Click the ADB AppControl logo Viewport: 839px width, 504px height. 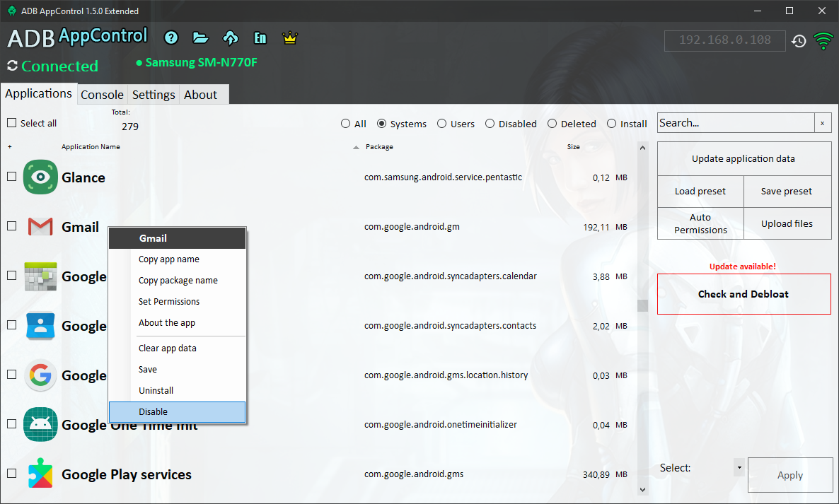click(78, 37)
